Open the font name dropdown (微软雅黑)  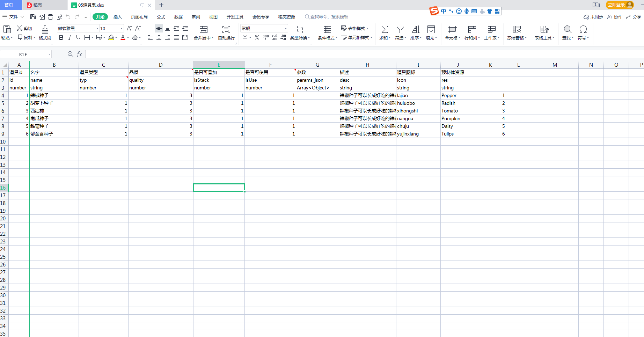pos(97,29)
